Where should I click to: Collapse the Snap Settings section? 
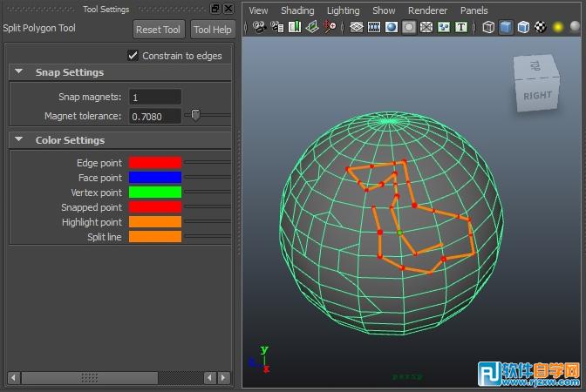[x=19, y=72]
